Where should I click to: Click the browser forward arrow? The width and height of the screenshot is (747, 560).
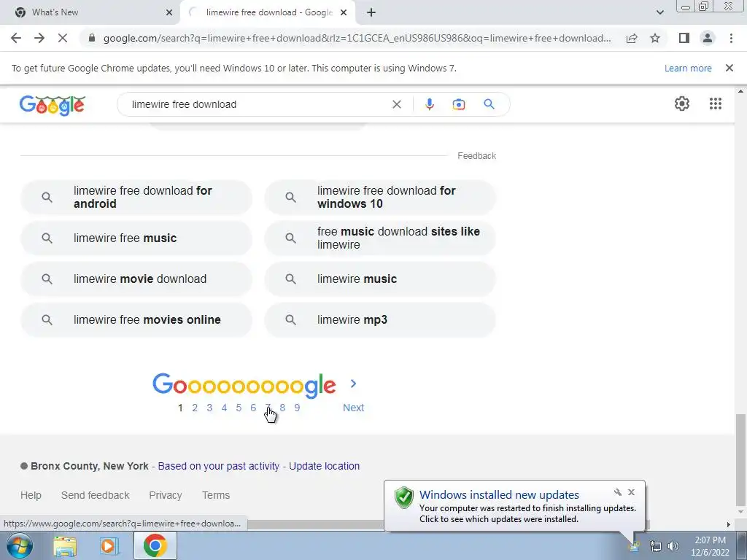pos(39,38)
